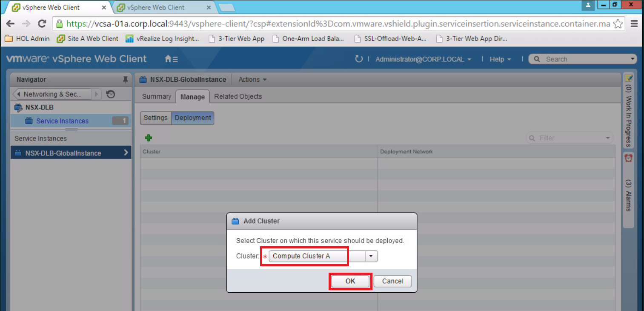This screenshot has height=311, width=644.
Task: Select the Settings sub-tab
Action: coord(155,118)
